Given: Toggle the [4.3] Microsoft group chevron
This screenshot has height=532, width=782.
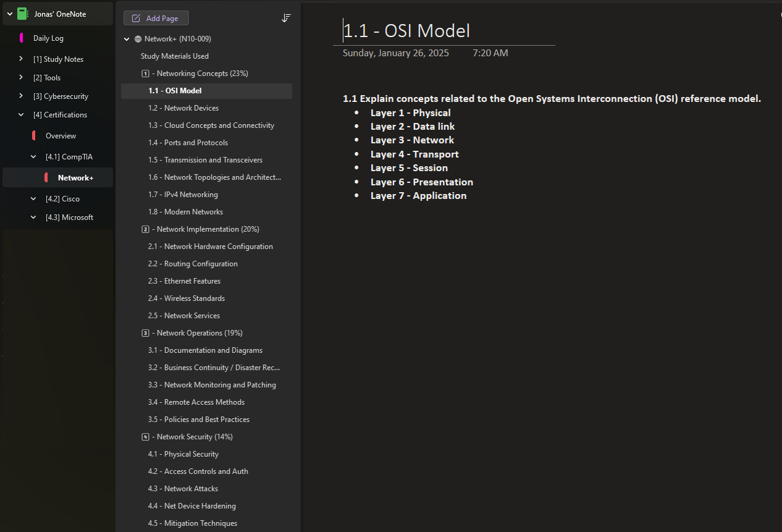Looking at the screenshot, I should pyautogui.click(x=33, y=217).
